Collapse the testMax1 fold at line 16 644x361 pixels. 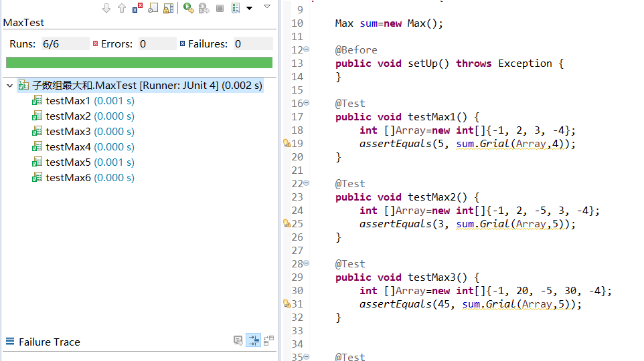coord(307,102)
